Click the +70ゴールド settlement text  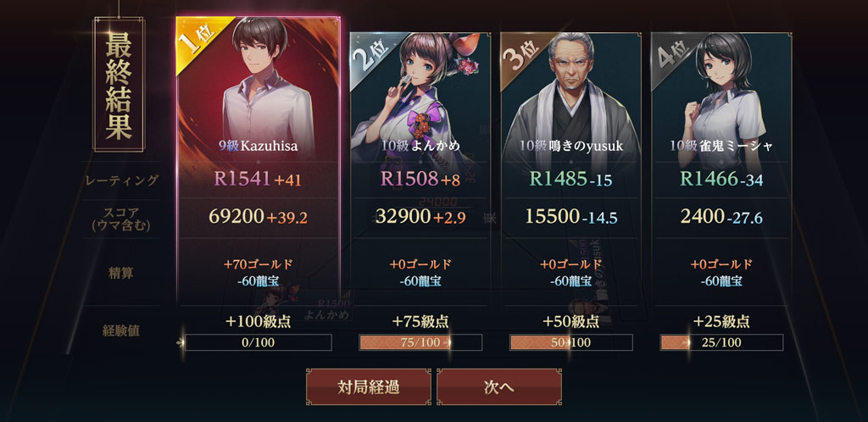(x=258, y=264)
